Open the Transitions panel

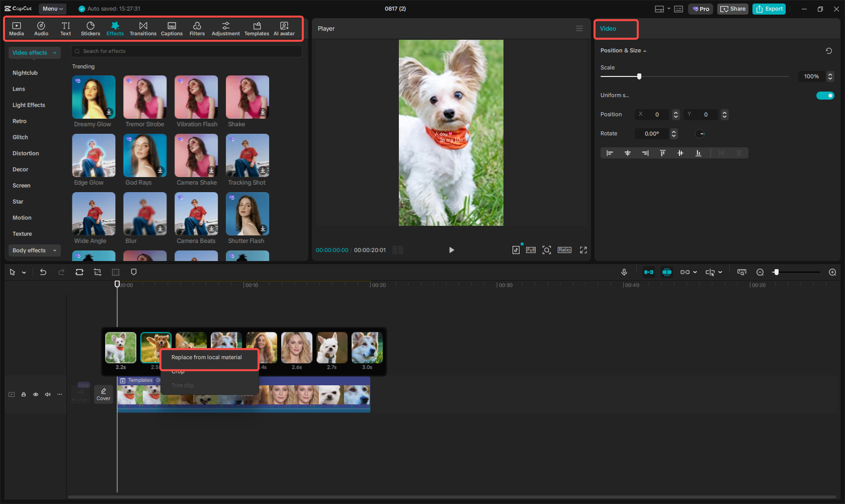(x=143, y=28)
